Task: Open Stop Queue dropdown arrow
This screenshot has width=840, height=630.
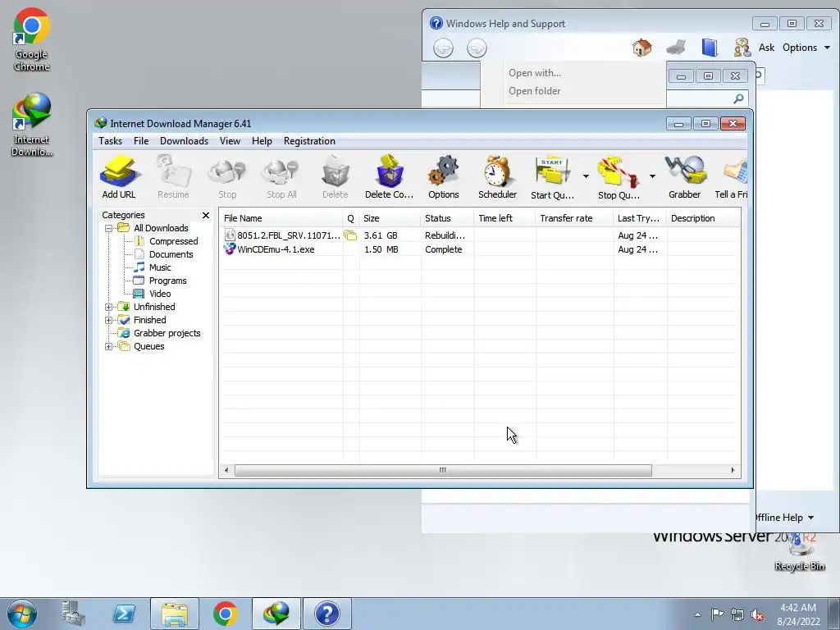Action: pyautogui.click(x=652, y=176)
